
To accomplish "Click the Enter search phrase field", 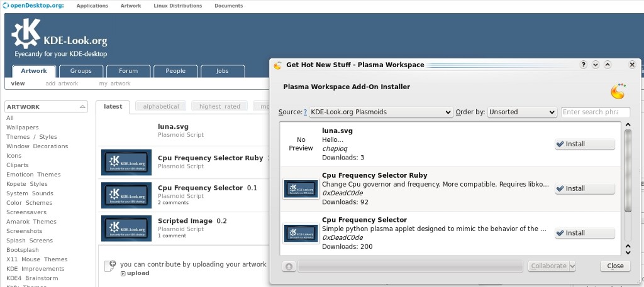I will (595, 112).
